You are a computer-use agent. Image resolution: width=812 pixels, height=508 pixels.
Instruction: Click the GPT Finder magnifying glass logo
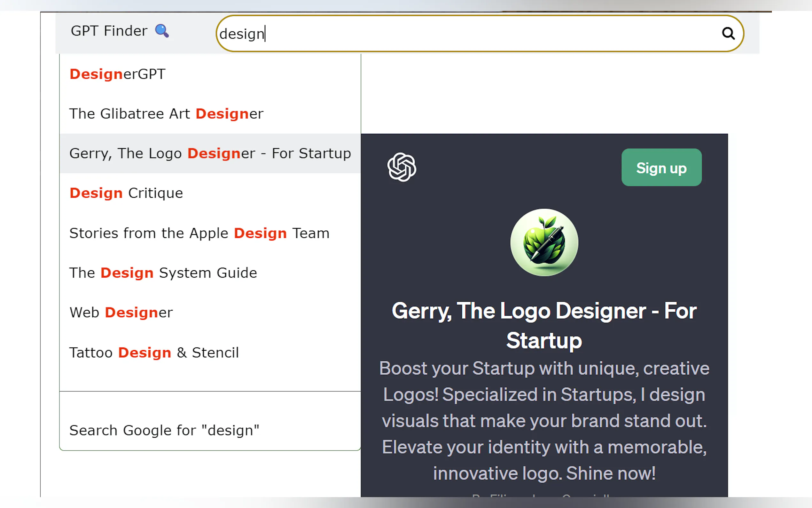162,31
